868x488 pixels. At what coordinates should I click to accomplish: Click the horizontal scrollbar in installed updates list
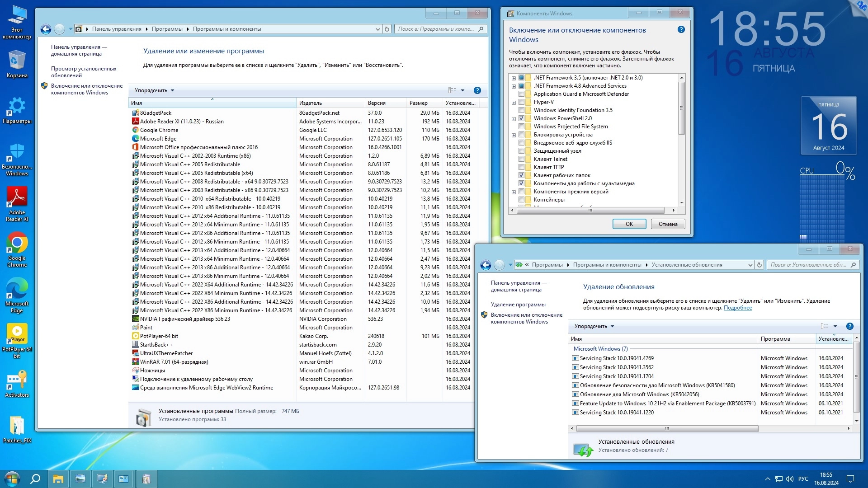pyautogui.click(x=667, y=428)
